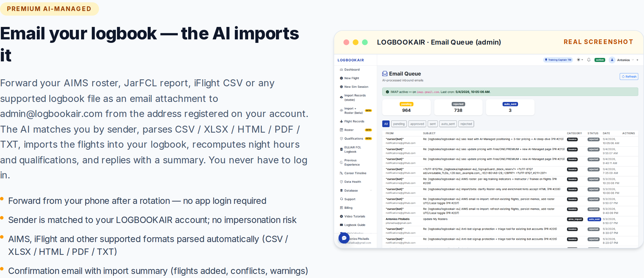Click the LOGBOOKAIR logo in sidebar
The image size is (644, 278).
(351, 60)
